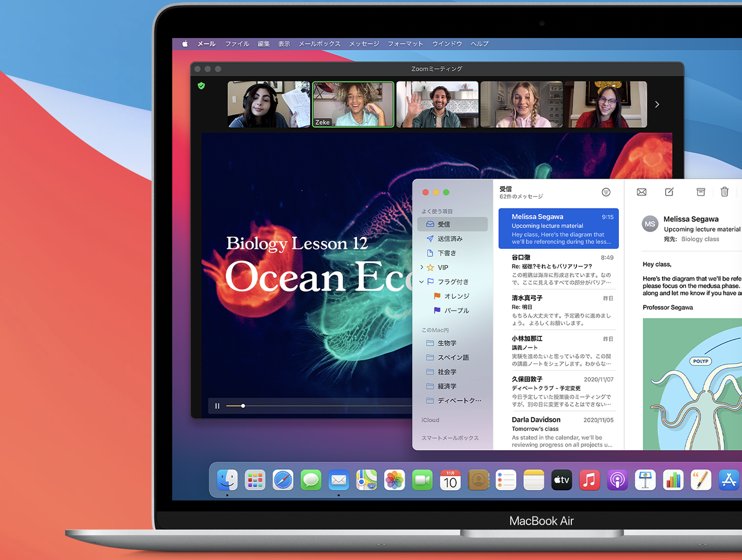742x560 pixels.
Task: Open the フォーマット menu
Action: [406, 44]
